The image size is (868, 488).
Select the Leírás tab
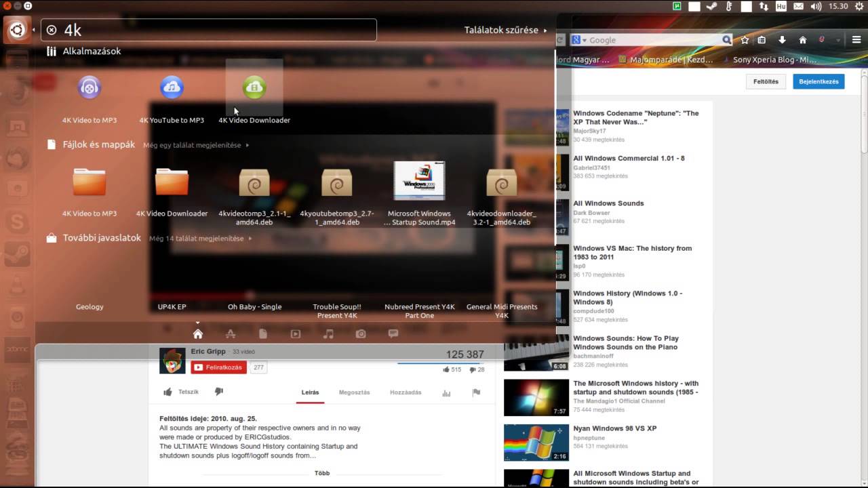pyautogui.click(x=310, y=392)
